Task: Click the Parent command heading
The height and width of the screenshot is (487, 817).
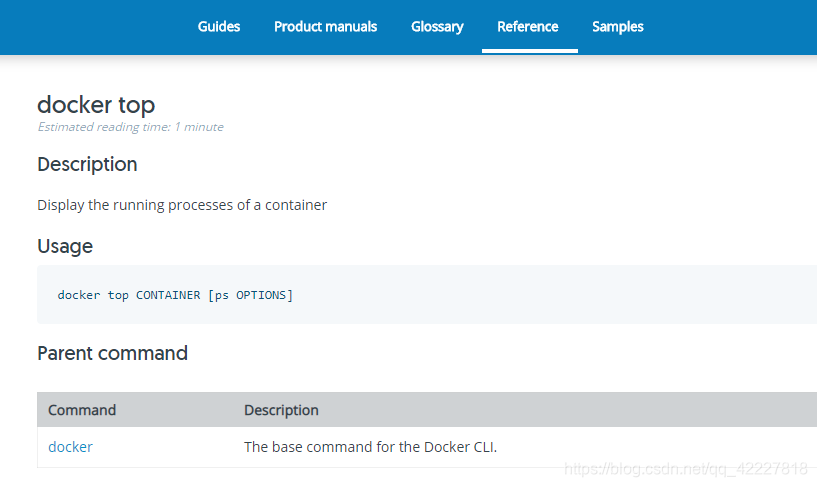Action: [x=113, y=353]
